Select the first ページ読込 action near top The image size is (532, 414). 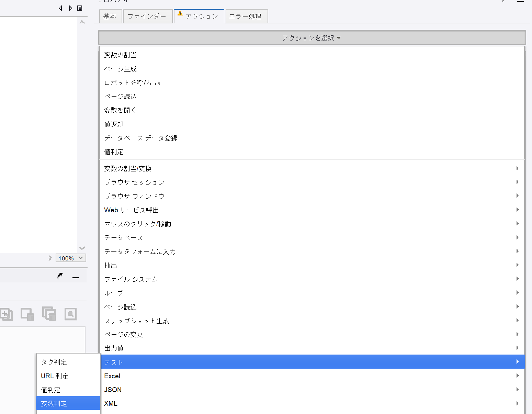[x=312, y=97]
